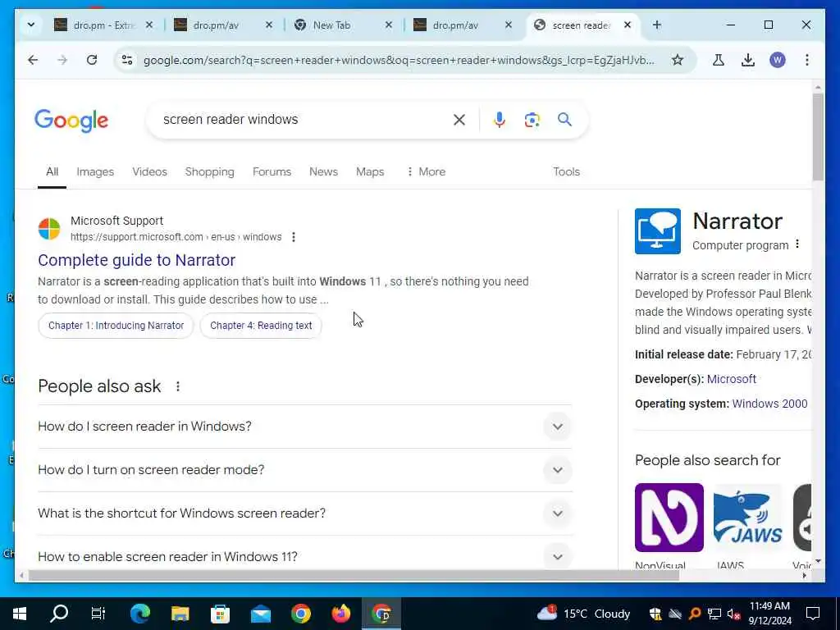Open People also ask options dots
Image resolution: width=840 pixels, height=630 pixels.
(178, 386)
